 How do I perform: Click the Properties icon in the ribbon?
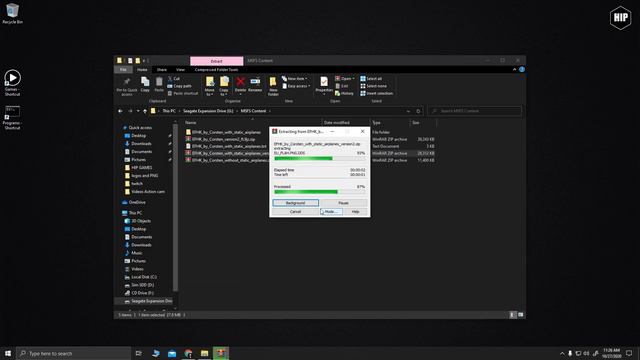click(324, 84)
